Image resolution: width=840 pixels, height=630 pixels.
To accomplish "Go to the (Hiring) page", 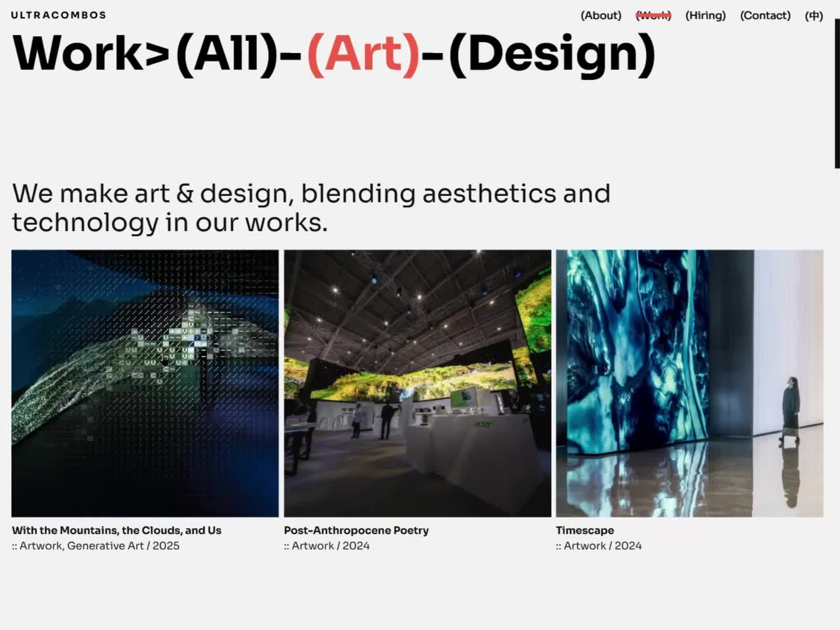I will click(x=706, y=16).
